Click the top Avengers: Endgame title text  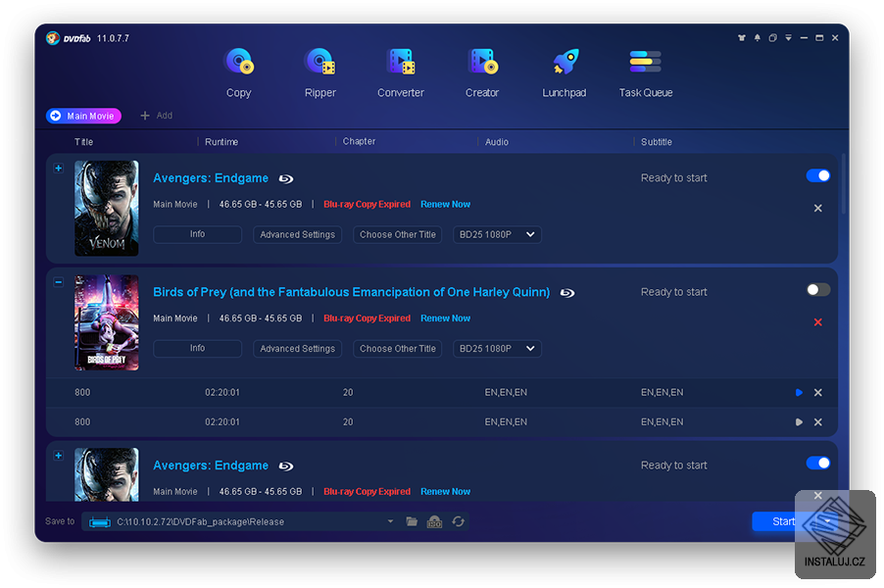click(211, 178)
